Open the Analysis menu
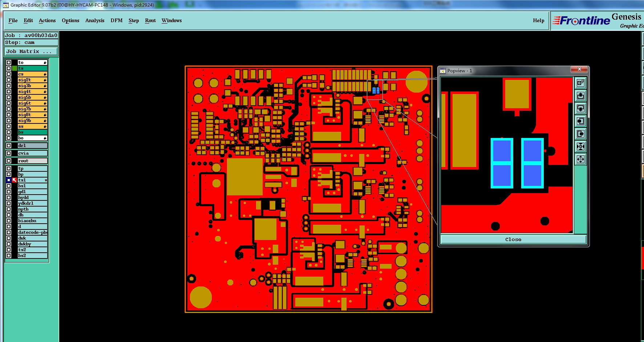Image resolution: width=644 pixels, height=342 pixels. click(x=95, y=21)
